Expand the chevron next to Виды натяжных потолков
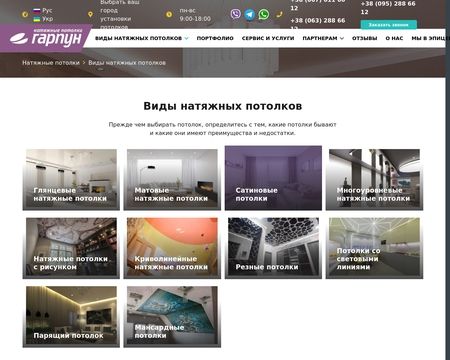The height and width of the screenshot is (360, 450). 186,38
